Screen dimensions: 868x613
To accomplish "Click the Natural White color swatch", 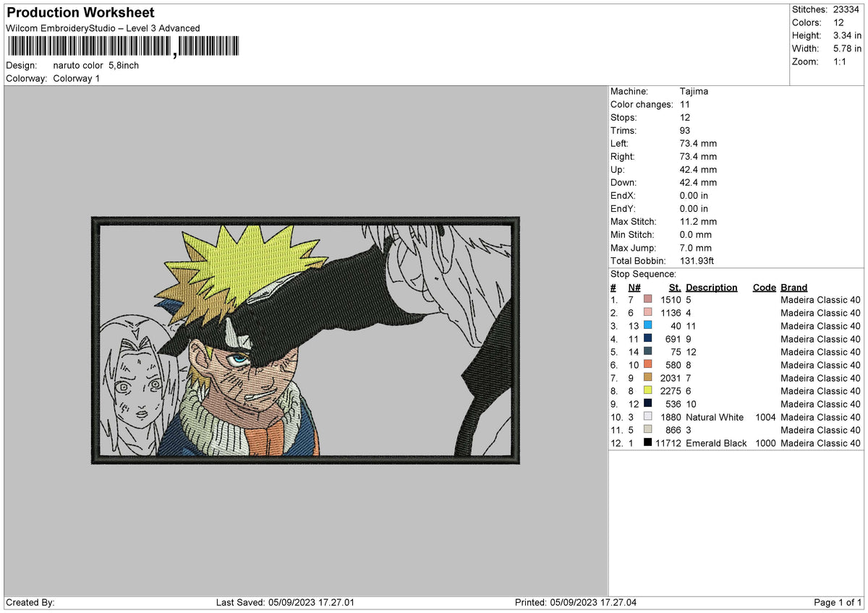I will pos(647,417).
